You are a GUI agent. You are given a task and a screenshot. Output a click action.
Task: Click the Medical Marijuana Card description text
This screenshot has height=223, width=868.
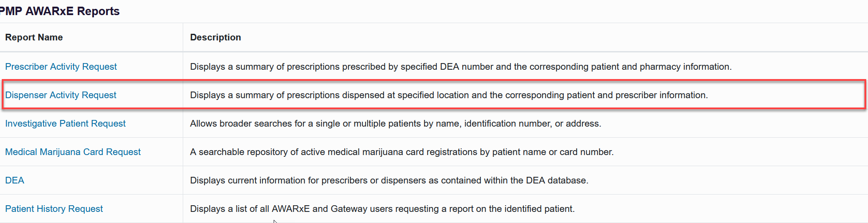(401, 152)
